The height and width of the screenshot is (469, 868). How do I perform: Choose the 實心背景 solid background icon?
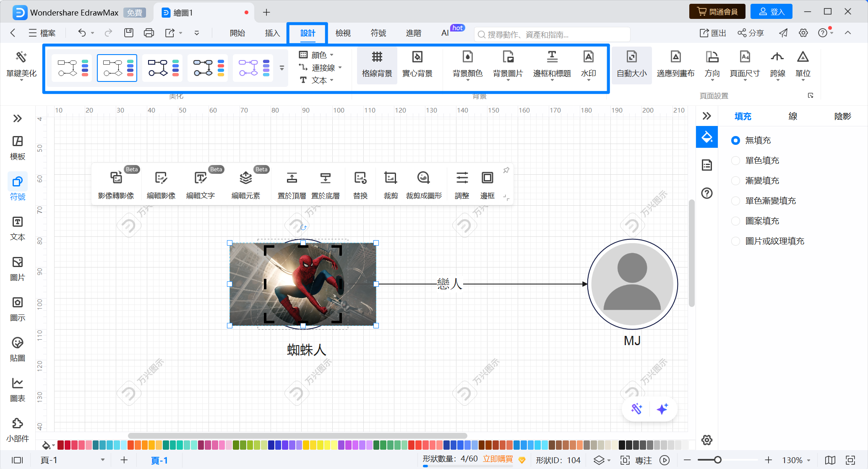[x=417, y=65]
